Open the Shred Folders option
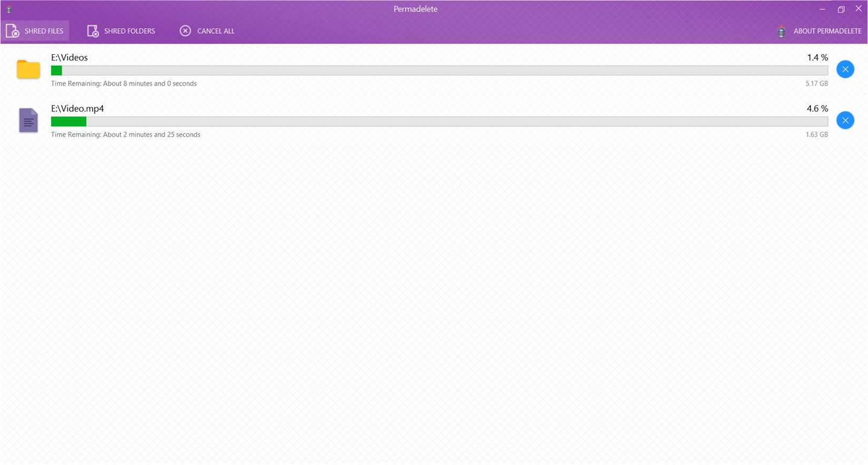 coord(121,31)
